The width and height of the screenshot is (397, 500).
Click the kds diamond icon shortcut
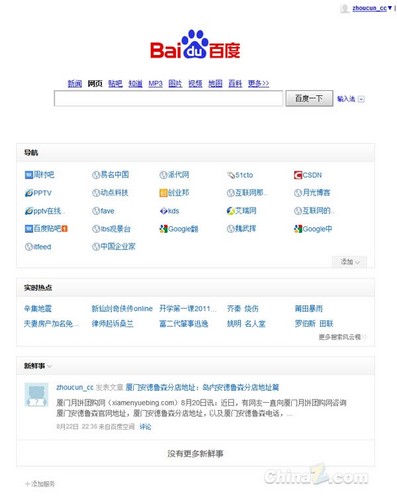[163, 211]
